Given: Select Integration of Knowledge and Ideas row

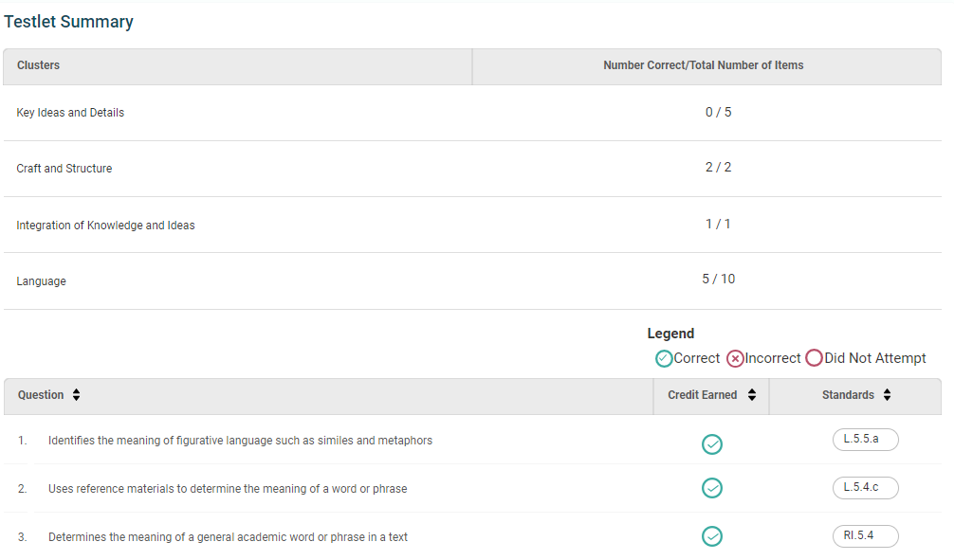Looking at the screenshot, I should 472,225.
